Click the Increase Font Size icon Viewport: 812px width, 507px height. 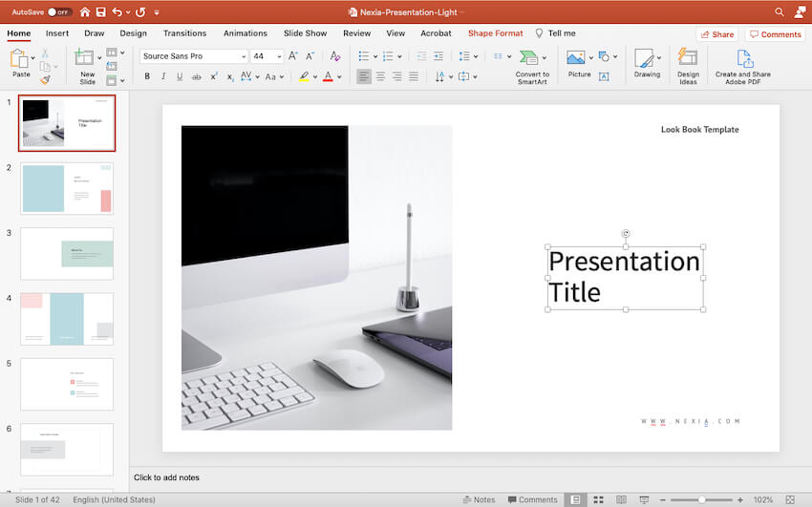point(293,56)
